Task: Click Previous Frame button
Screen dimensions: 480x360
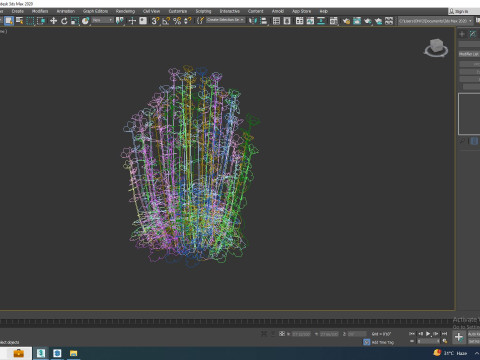Action: pos(420,333)
